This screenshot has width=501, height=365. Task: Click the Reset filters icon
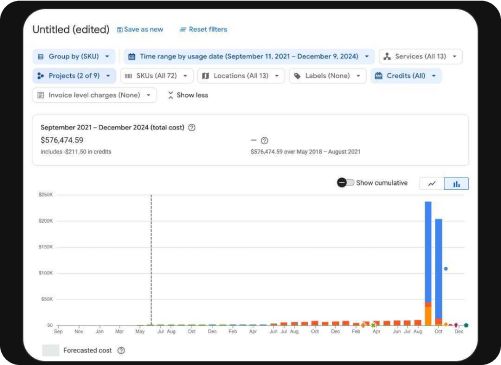tap(183, 30)
